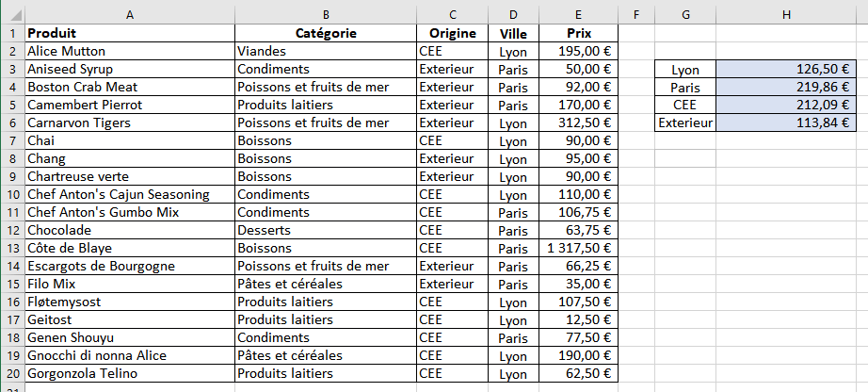Select the Gorgonzola Telino cell
The image size is (868, 392).
pos(129,373)
